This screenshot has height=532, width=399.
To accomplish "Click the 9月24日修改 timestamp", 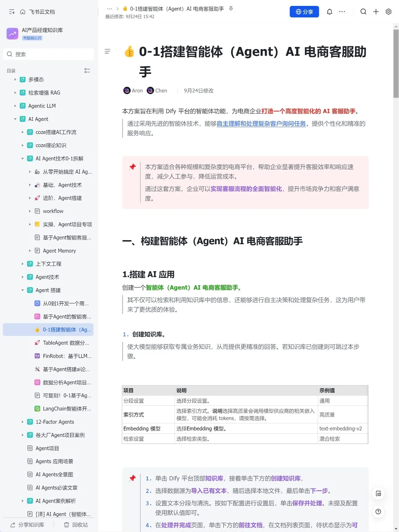I will 199,91.
